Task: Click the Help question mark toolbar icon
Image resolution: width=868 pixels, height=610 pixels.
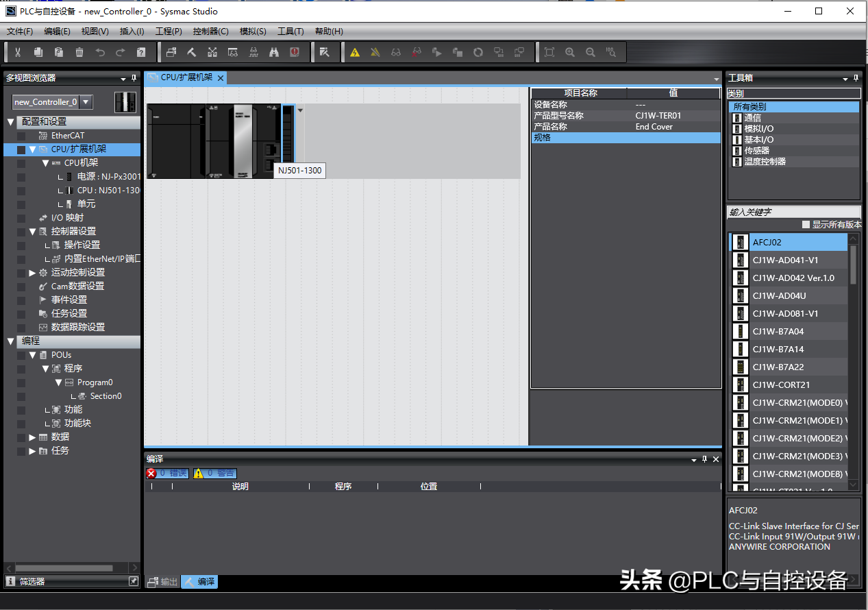Action: tap(141, 52)
